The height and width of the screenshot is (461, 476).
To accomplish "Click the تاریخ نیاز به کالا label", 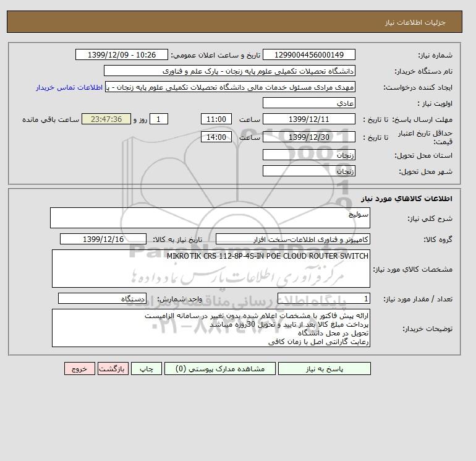I will [177, 239].
